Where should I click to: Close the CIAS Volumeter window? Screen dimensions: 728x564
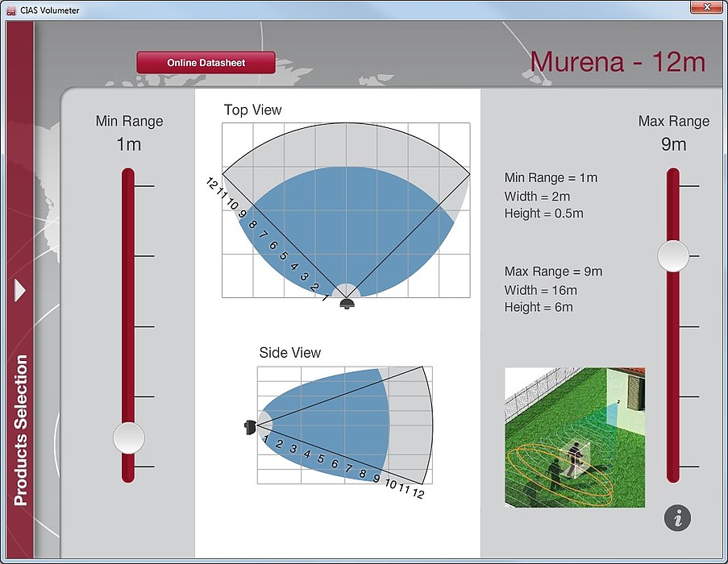pyautogui.click(x=707, y=7)
